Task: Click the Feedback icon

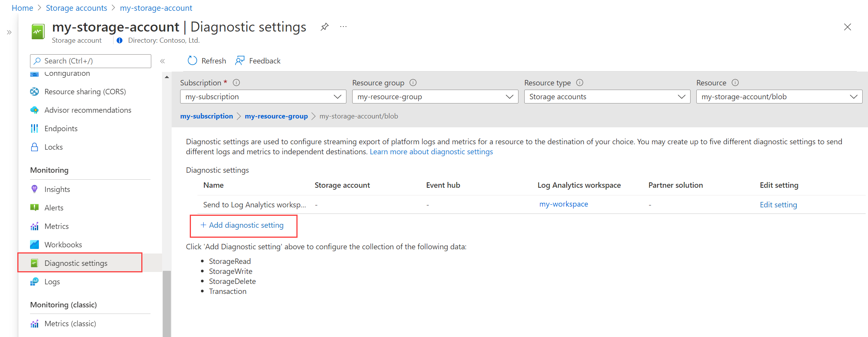Action: coord(240,61)
